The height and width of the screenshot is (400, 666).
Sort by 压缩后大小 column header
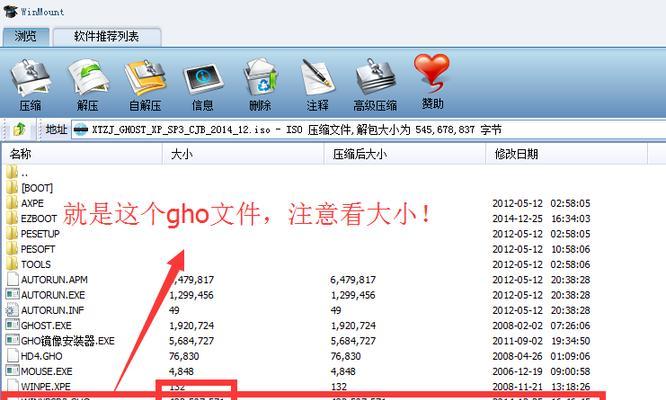tap(405, 154)
